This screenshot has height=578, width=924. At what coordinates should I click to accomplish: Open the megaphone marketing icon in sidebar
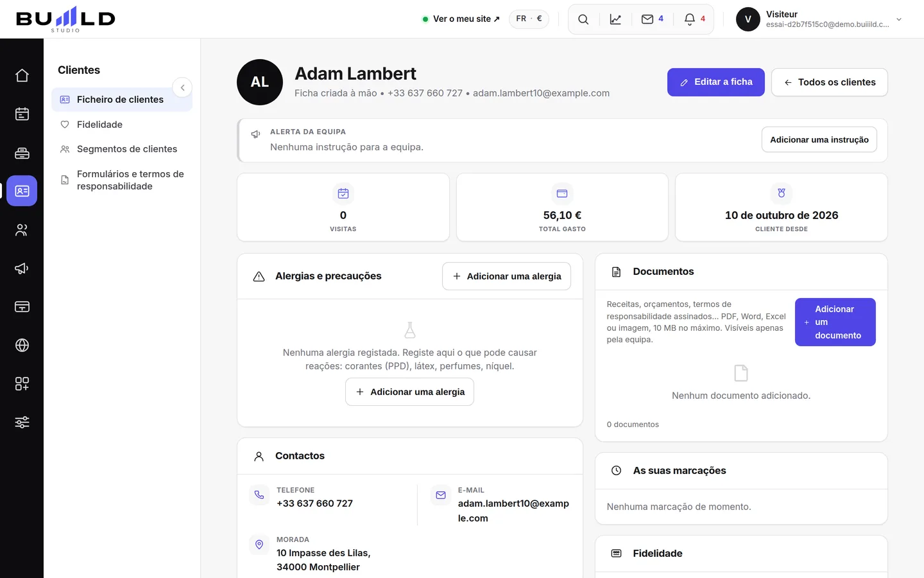[22, 268]
